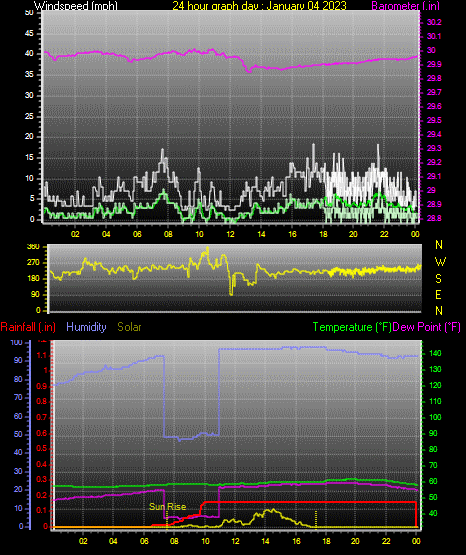Click the 'Solar' legend label

point(130,327)
